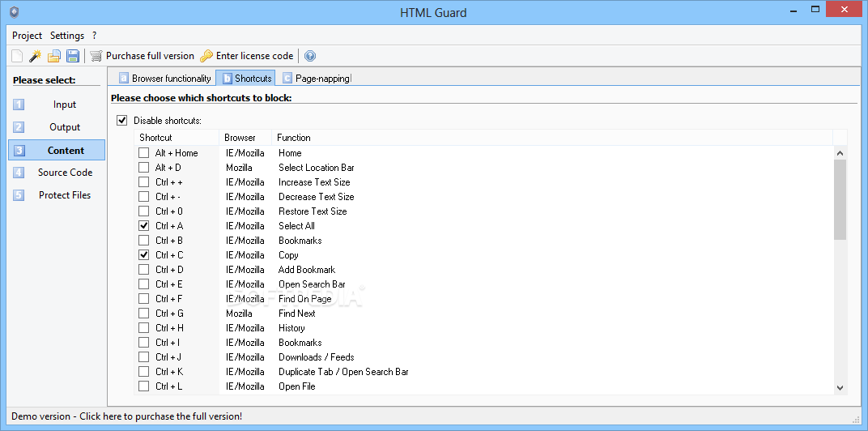Sort by the Function column header
868x431 pixels.
[552, 138]
